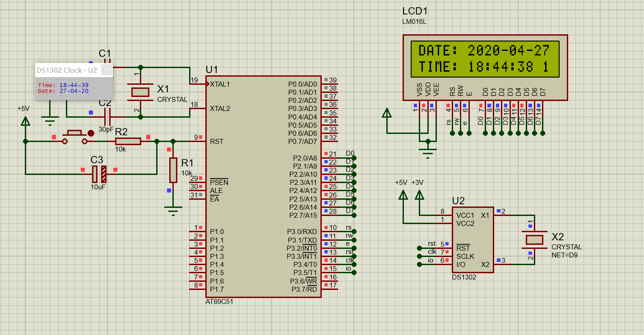The height and width of the screenshot is (335, 644).
Task: Click the 'io' wire terminal left of U2
Action: coord(420,264)
